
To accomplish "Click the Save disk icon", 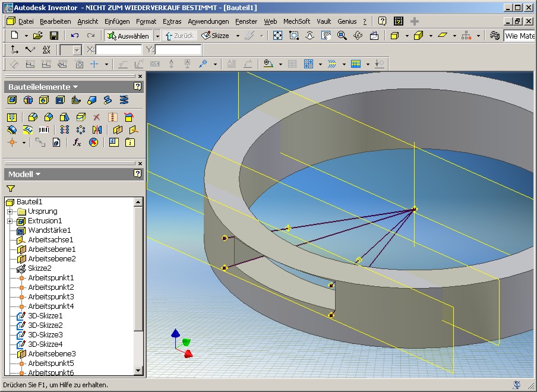I will (54, 36).
